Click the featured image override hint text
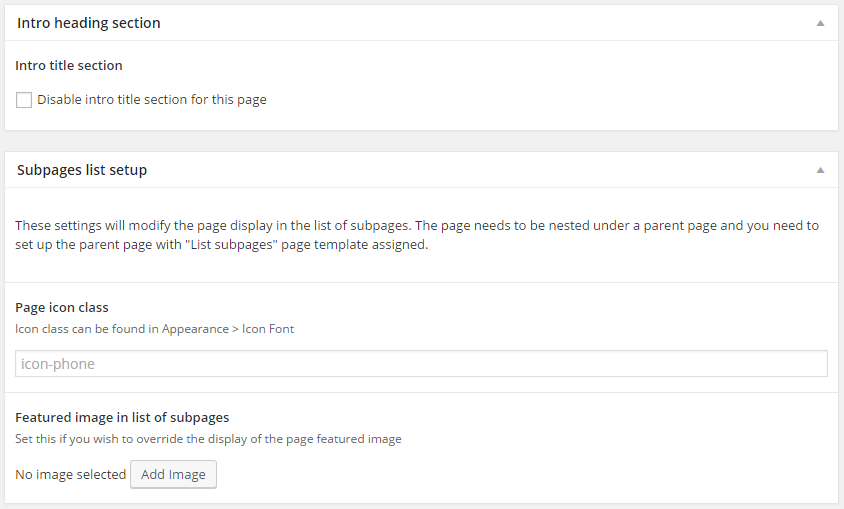Viewport: 844px width, 509px height. click(208, 438)
